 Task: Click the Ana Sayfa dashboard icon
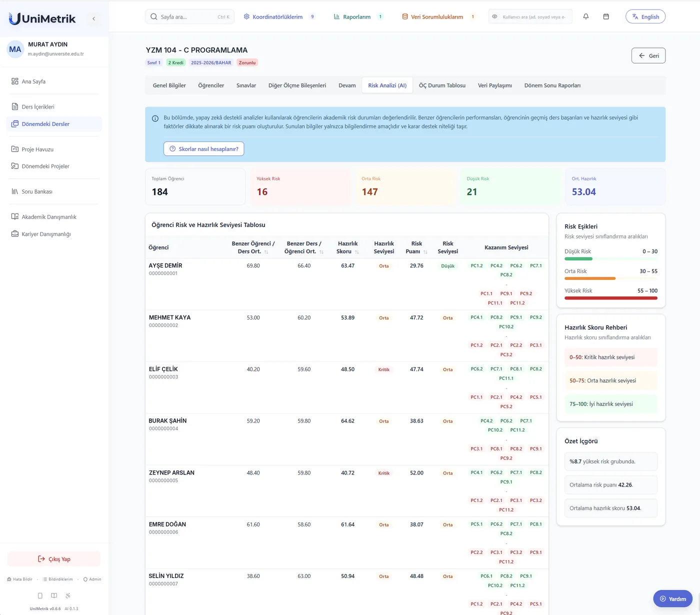tap(15, 81)
